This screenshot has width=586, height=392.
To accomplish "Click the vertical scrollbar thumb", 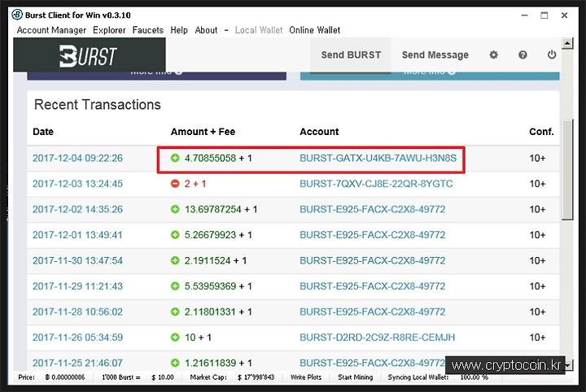I will [567, 169].
